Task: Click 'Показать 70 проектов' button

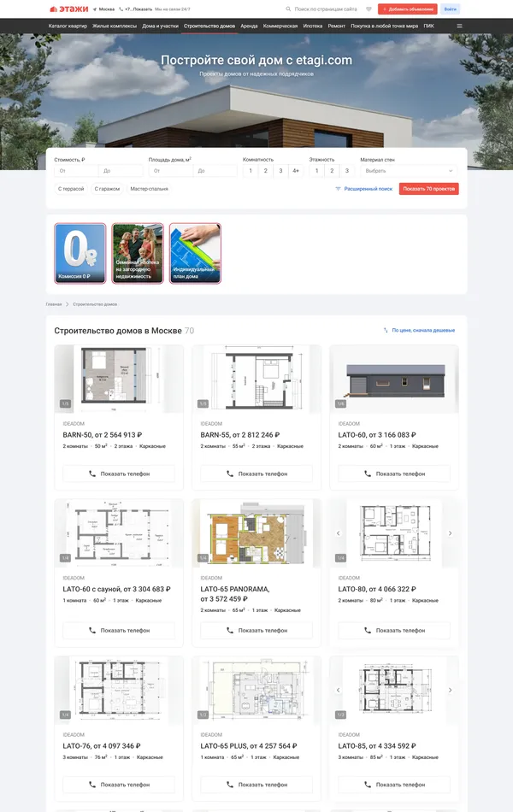Action: pos(428,189)
